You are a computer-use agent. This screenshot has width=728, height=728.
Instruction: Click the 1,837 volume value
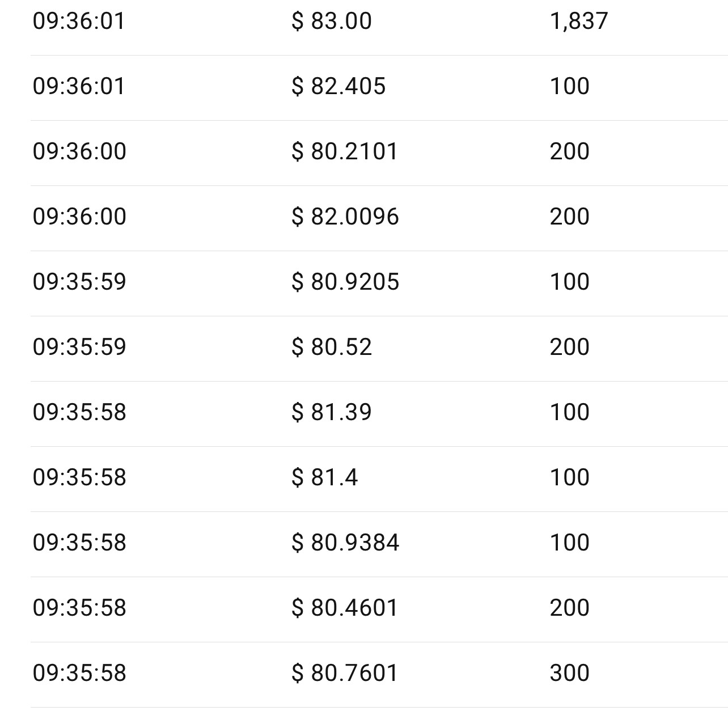[x=579, y=22]
